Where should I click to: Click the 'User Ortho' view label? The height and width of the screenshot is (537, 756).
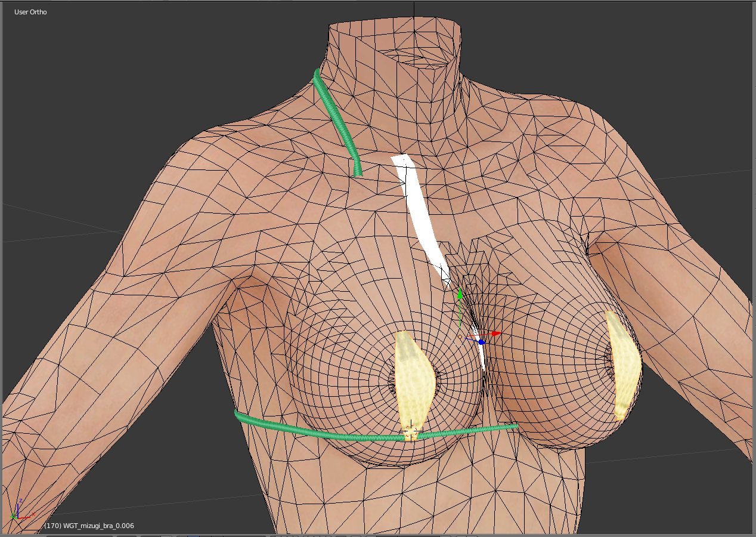pos(30,12)
